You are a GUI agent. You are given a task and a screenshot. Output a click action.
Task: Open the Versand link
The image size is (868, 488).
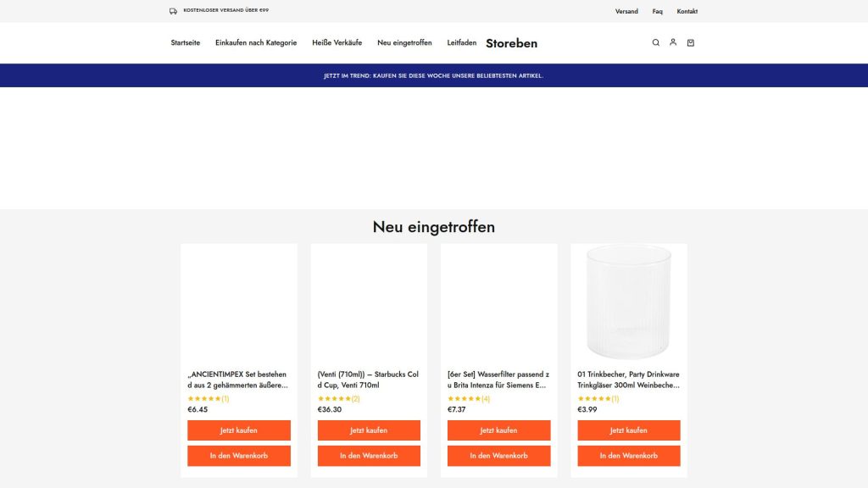click(626, 11)
